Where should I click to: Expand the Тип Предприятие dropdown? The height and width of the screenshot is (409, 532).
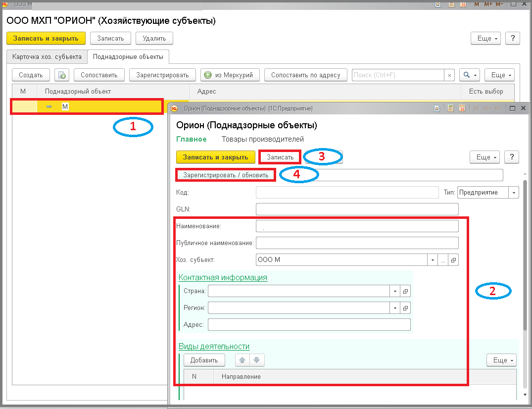514,193
